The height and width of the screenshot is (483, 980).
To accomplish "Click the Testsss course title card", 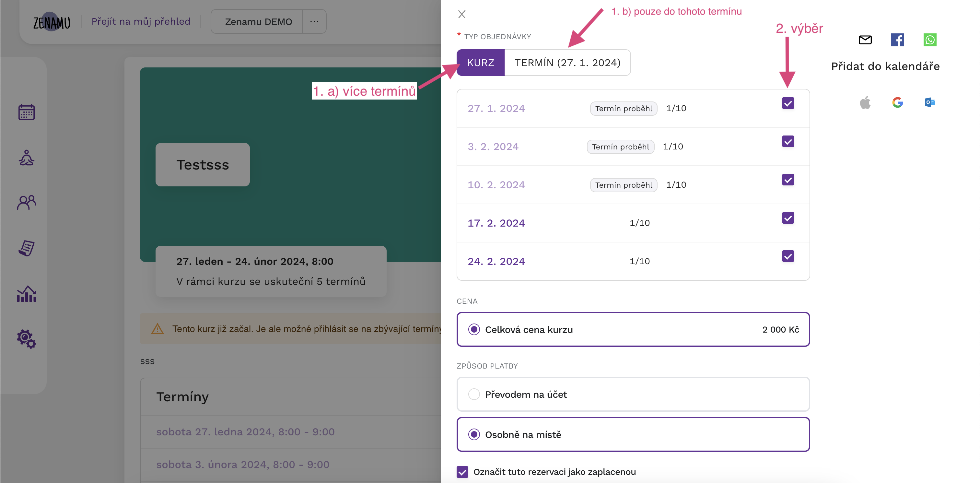I will [x=203, y=165].
